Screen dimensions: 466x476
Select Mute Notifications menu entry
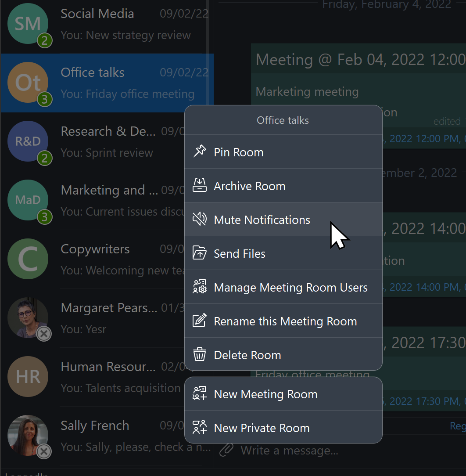coord(283,219)
